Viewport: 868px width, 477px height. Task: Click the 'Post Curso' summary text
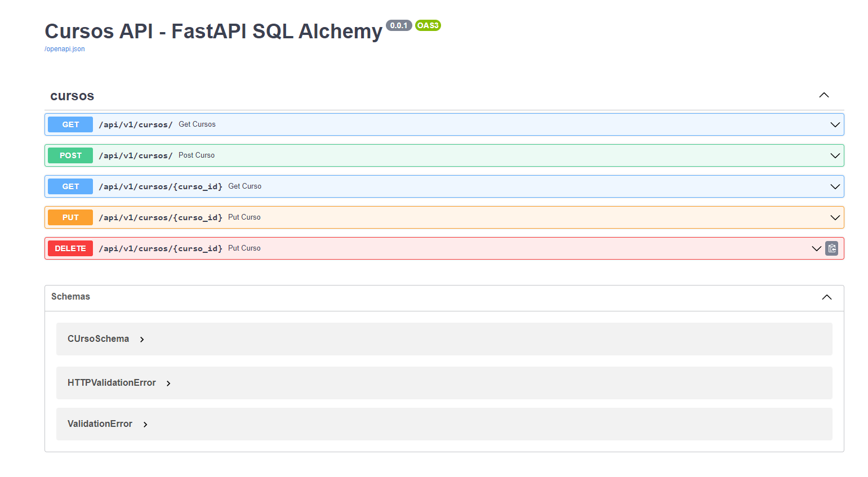(x=197, y=155)
